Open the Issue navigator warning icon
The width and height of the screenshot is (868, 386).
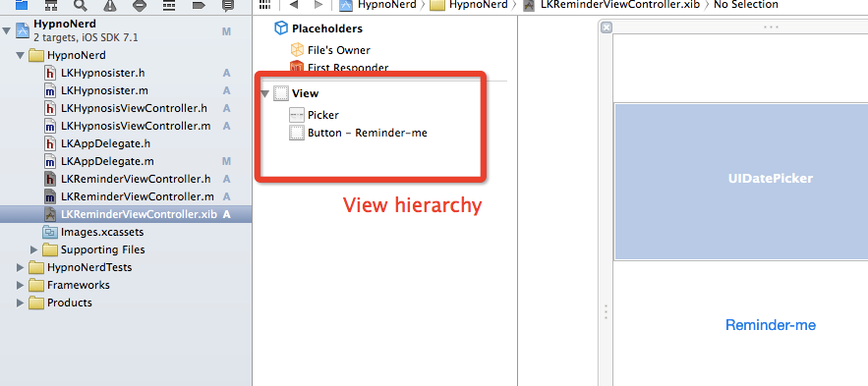pyautogui.click(x=110, y=5)
